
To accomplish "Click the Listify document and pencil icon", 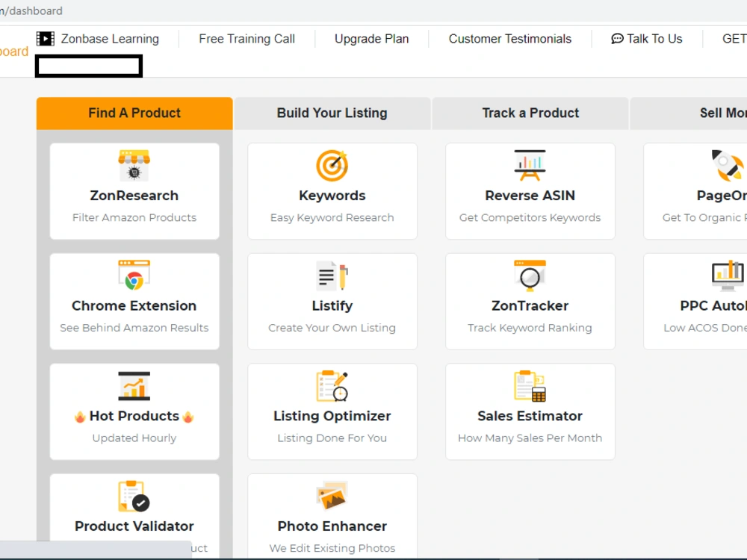I will point(332,276).
